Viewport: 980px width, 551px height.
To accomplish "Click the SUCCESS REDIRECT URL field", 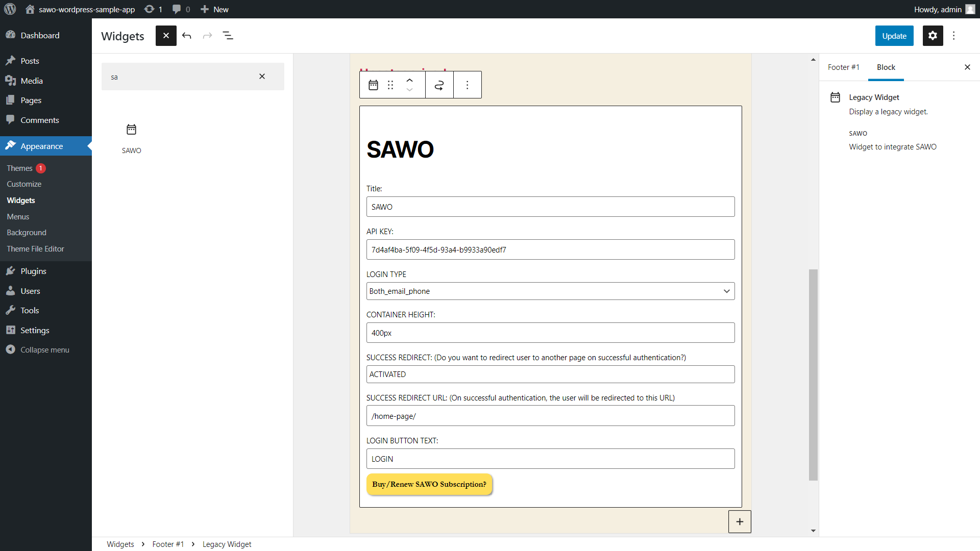I will coord(550,416).
